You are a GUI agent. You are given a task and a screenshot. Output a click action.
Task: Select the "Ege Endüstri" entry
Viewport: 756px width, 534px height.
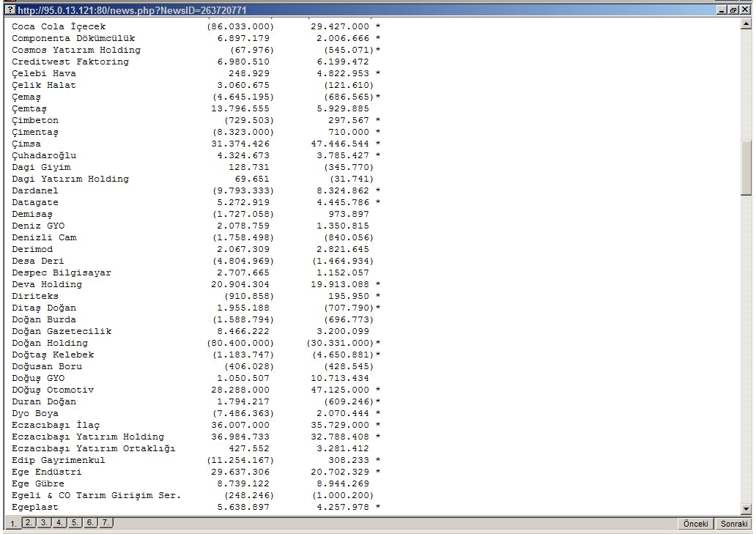47,472
